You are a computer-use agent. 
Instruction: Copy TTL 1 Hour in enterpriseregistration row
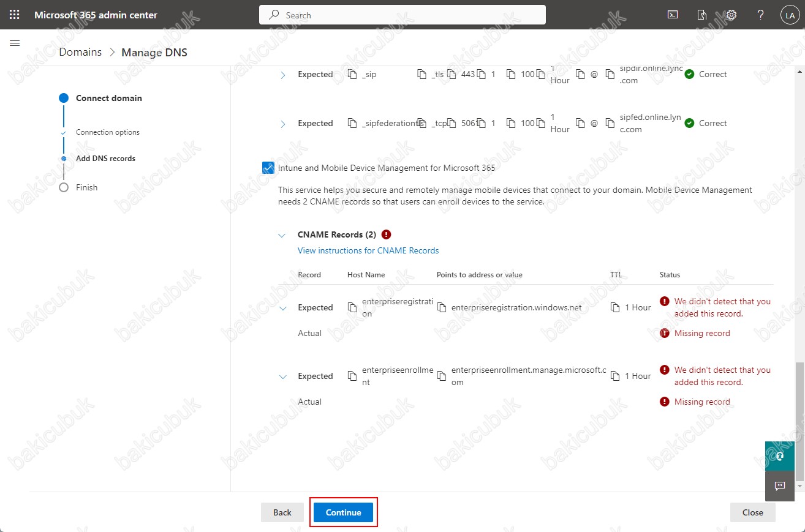click(x=615, y=307)
